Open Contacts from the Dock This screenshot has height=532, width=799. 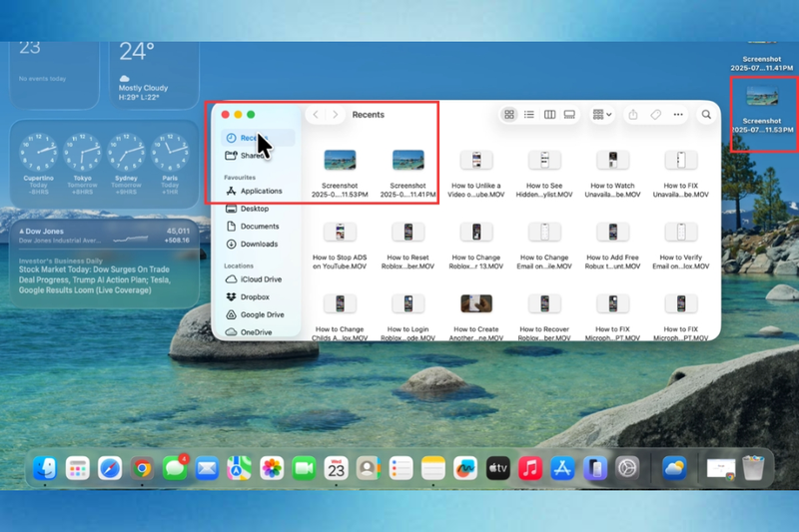(x=369, y=468)
